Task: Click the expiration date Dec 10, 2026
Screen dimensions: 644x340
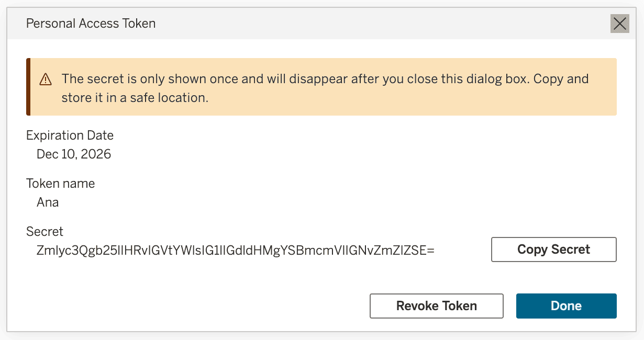Action: (x=74, y=154)
